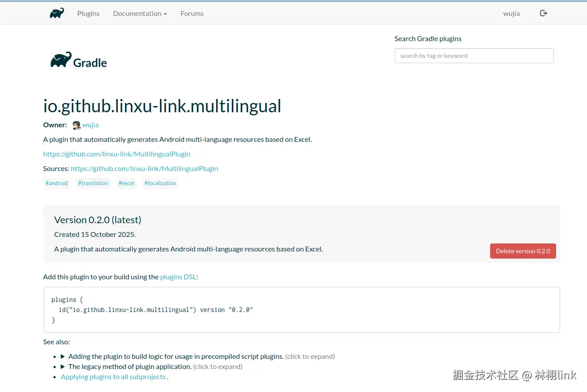
Task: Focus the search by tag or keyword field
Action: pyautogui.click(x=474, y=56)
